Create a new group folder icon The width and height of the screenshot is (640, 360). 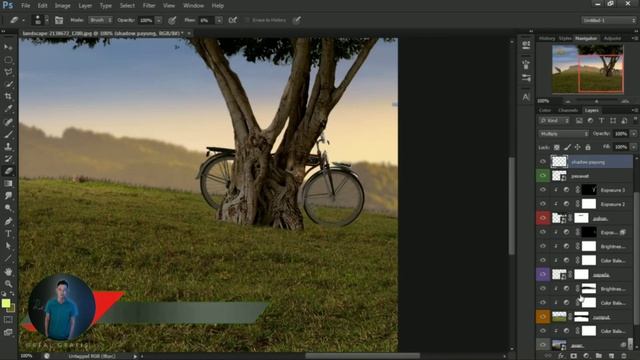point(599,356)
